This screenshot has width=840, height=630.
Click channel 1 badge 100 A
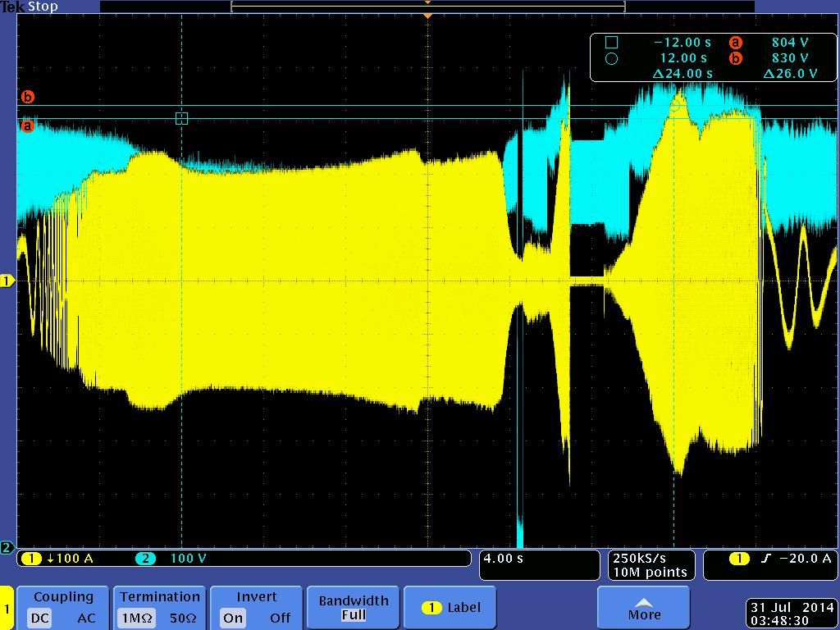tap(57, 558)
